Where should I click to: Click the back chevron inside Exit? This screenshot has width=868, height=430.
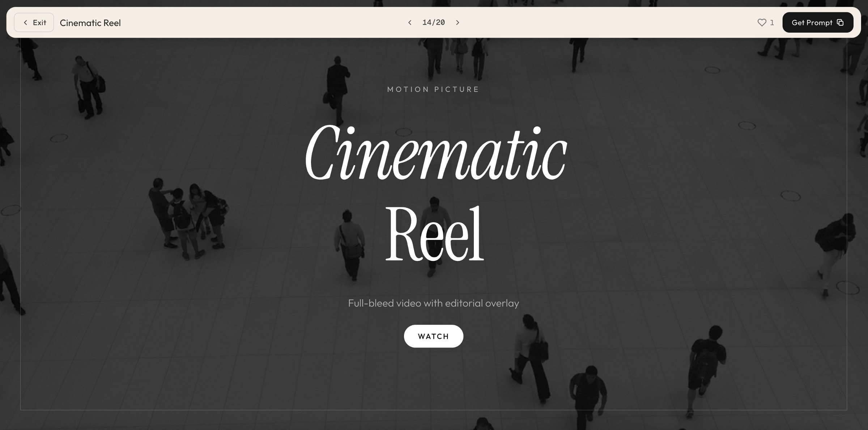point(25,22)
